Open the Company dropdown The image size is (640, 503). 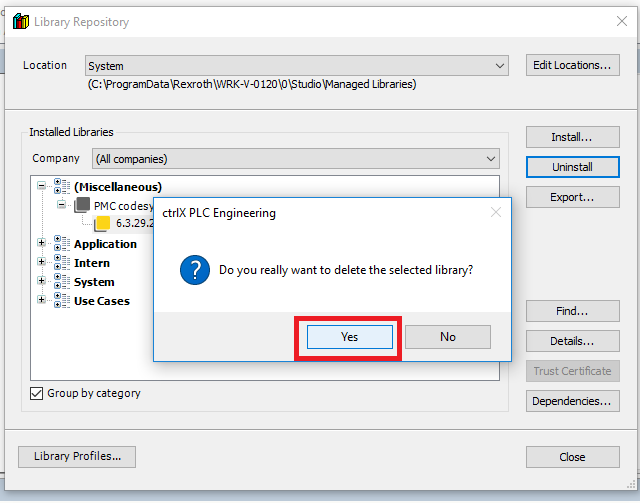(x=490, y=158)
